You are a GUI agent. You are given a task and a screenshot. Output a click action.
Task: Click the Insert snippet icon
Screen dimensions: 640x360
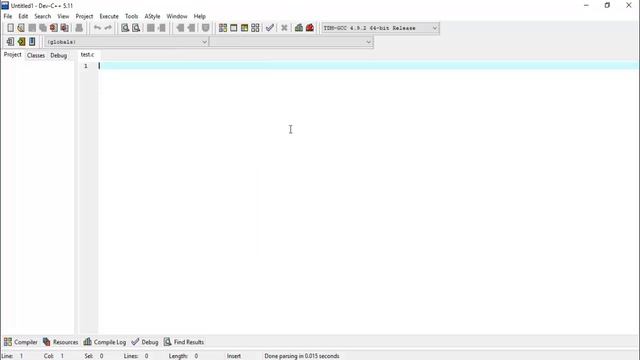tap(10, 42)
